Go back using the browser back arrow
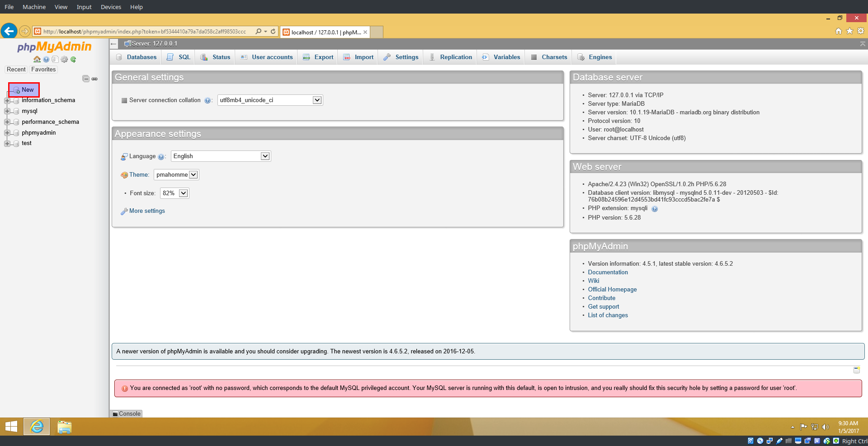This screenshot has height=446, width=868. [x=9, y=31]
